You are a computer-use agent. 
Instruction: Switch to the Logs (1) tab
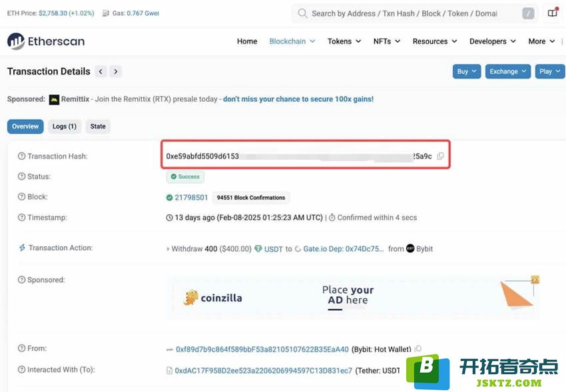(64, 126)
